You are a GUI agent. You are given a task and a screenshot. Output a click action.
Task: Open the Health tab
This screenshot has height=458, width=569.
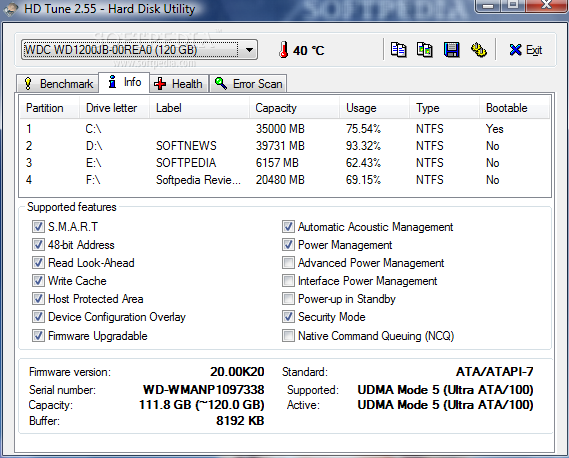179,84
